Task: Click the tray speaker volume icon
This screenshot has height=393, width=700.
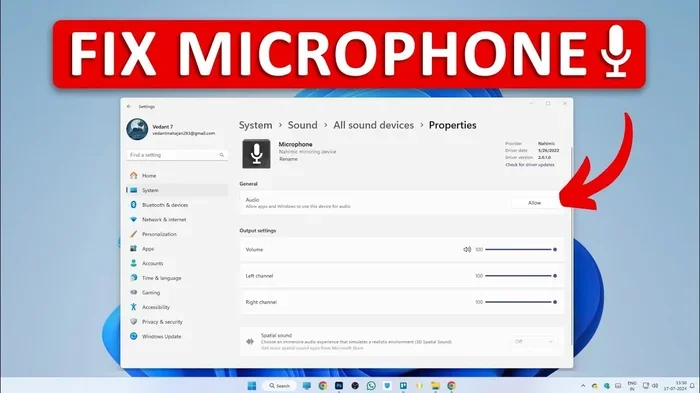Action: pyautogui.click(x=655, y=385)
